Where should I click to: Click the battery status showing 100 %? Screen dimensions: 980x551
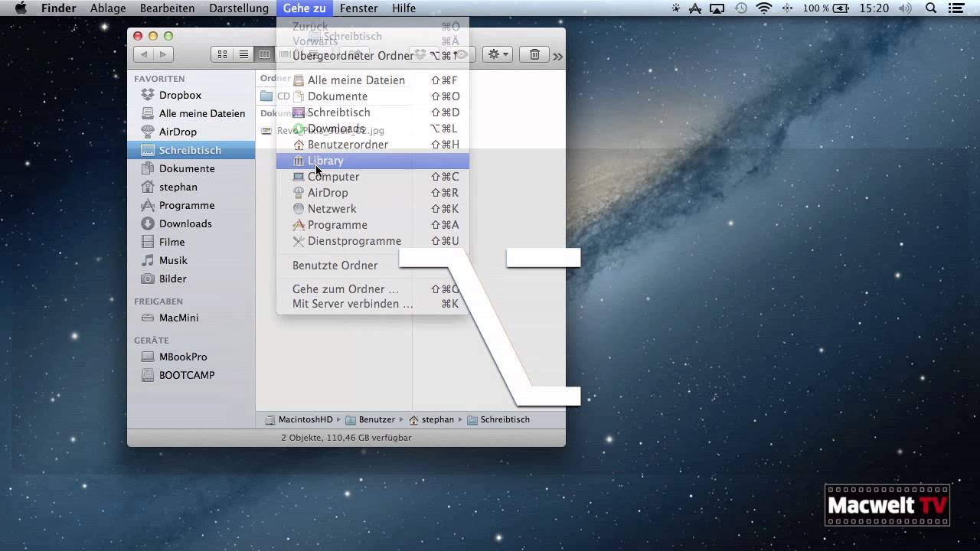coord(825,8)
